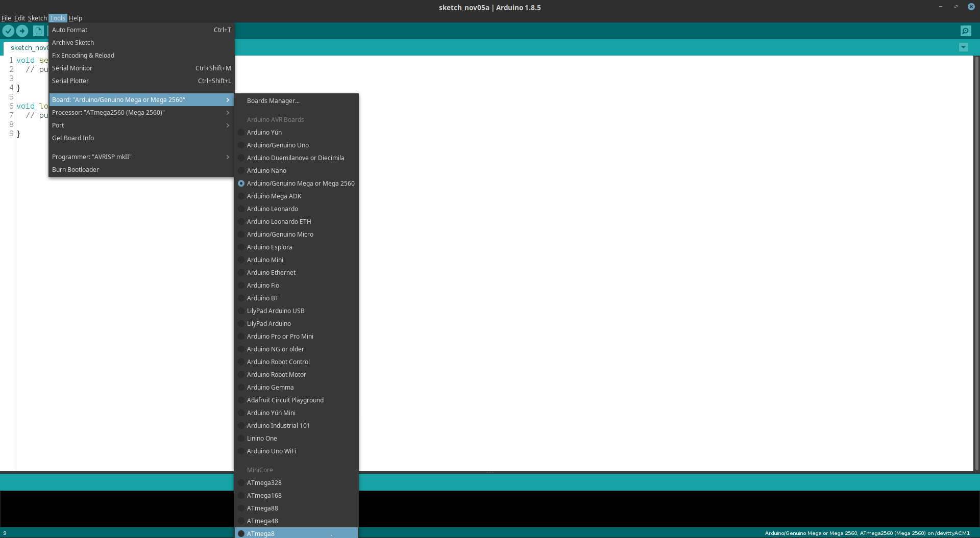This screenshot has height=538, width=980.
Task: Select highlighted ATmega8 board
Action: pyautogui.click(x=297, y=533)
